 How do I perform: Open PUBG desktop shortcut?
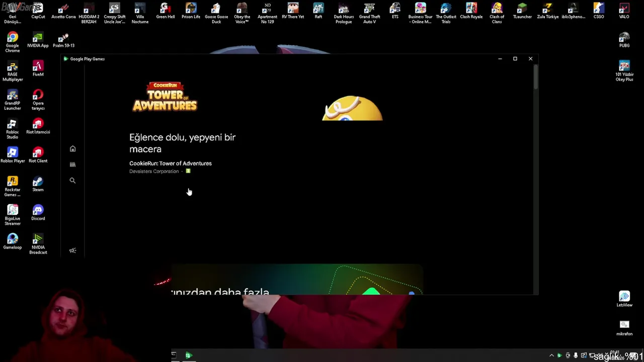click(x=624, y=40)
